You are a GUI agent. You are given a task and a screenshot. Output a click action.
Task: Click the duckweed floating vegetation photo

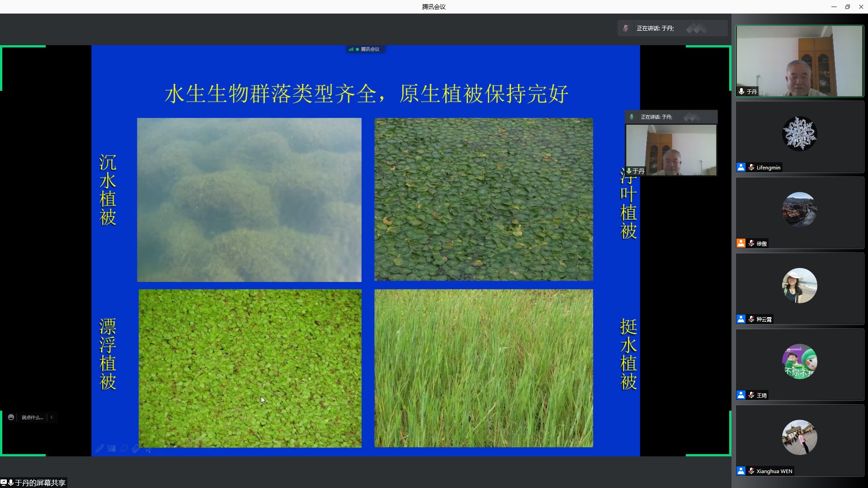coord(250,368)
